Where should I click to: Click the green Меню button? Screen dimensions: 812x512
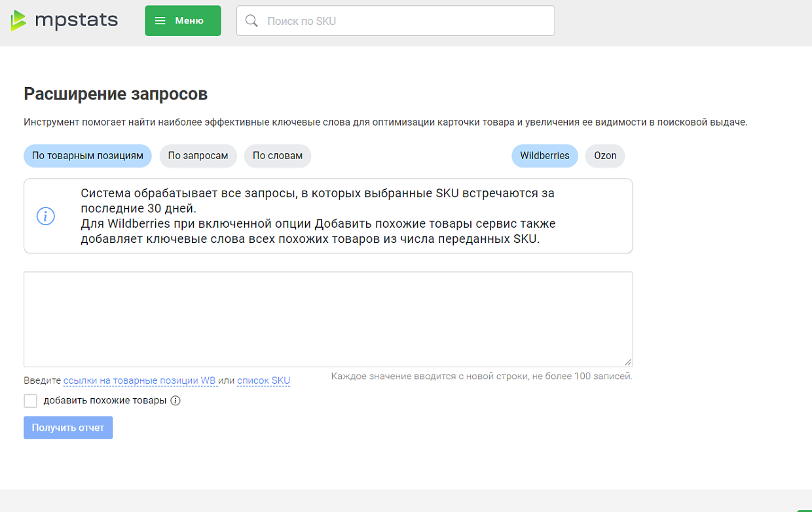183,20
